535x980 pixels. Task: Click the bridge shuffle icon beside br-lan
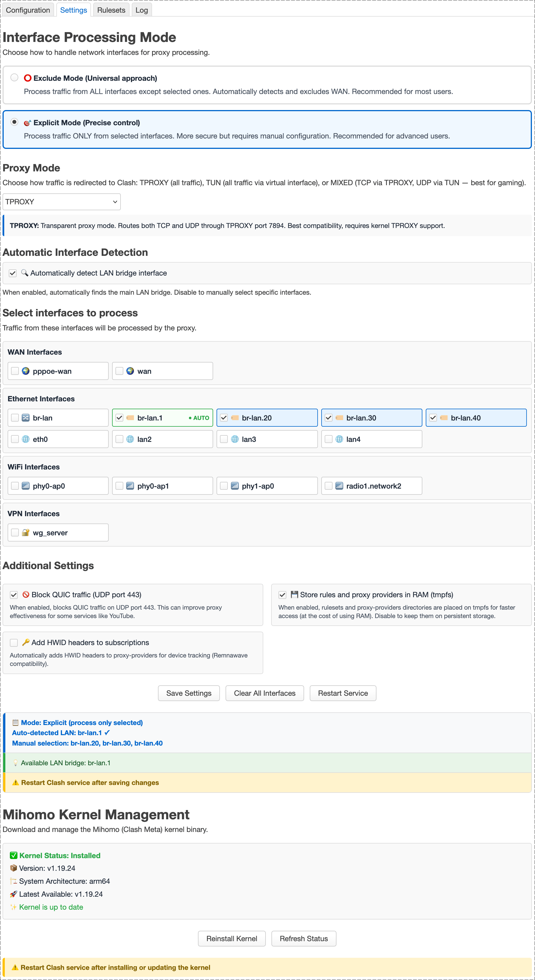[x=26, y=418]
